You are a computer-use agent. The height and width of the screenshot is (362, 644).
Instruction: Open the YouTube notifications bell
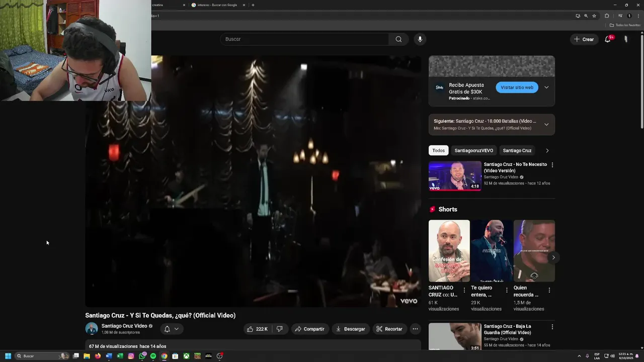click(x=608, y=39)
